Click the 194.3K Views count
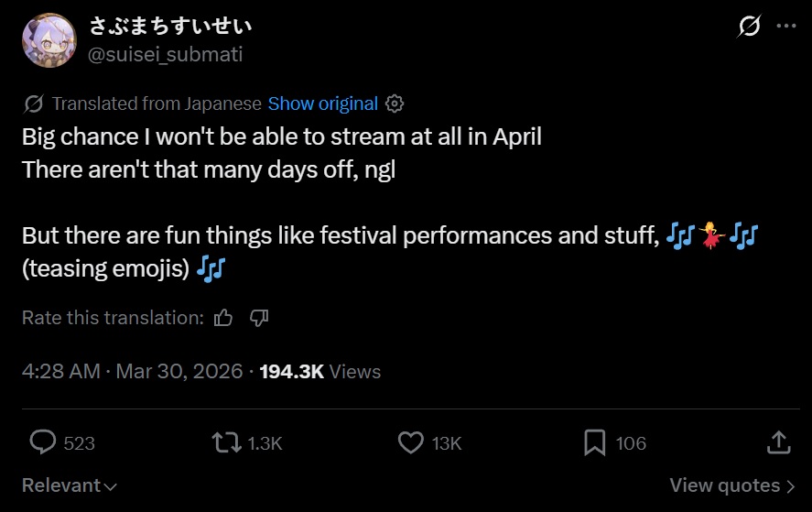Viewport: 812px width, 512px height. [x=319, y=371]
